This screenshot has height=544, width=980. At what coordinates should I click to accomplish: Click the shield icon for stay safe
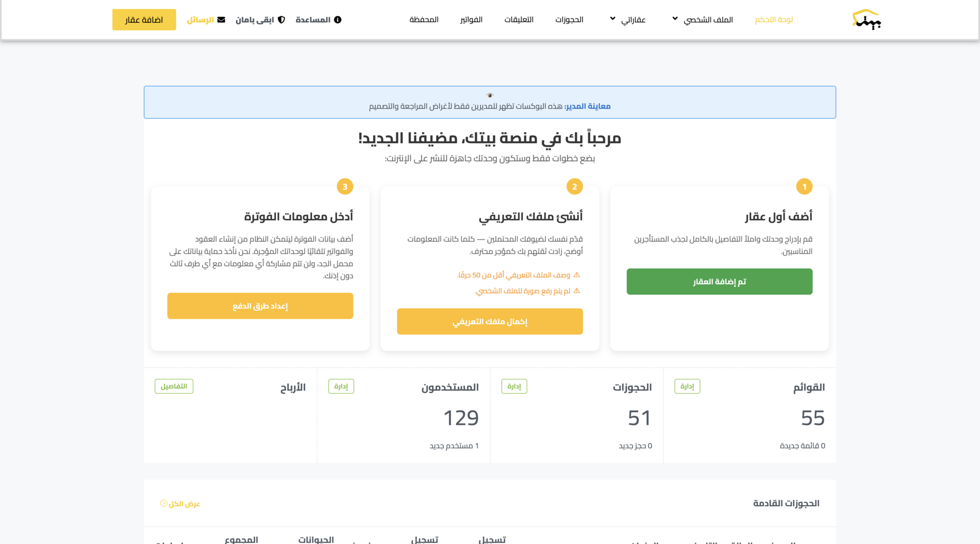click(281, 20)
